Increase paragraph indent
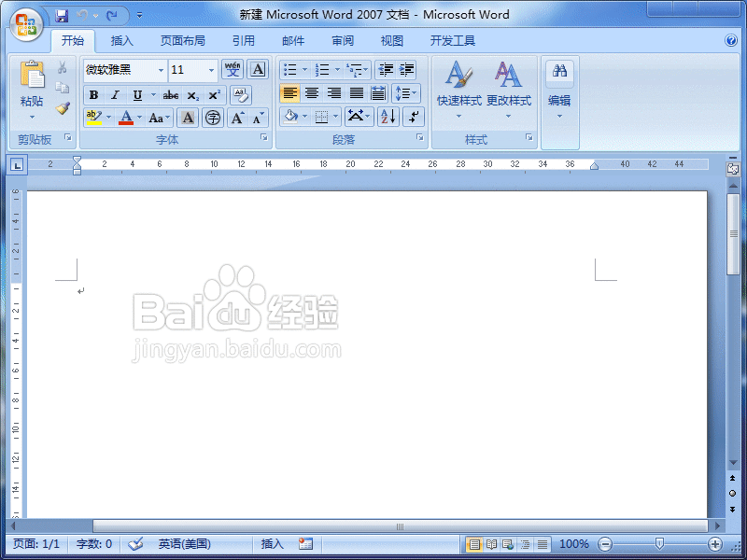 pos(406,70)
